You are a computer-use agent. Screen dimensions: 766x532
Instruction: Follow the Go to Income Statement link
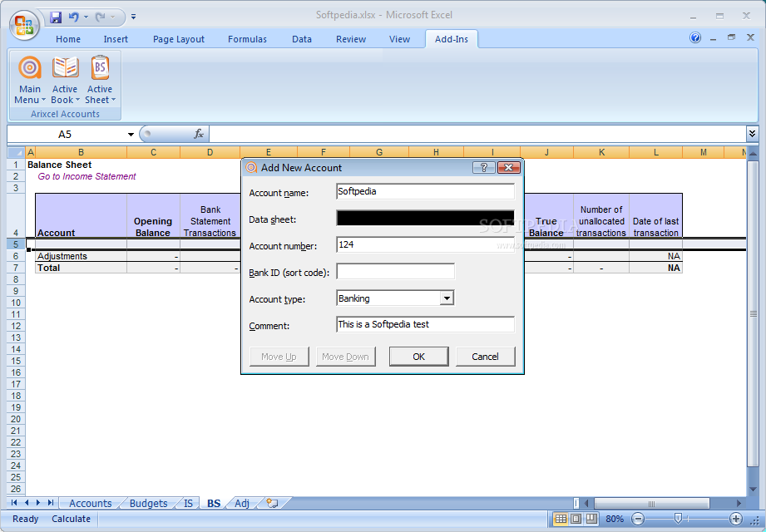point(86,176)
